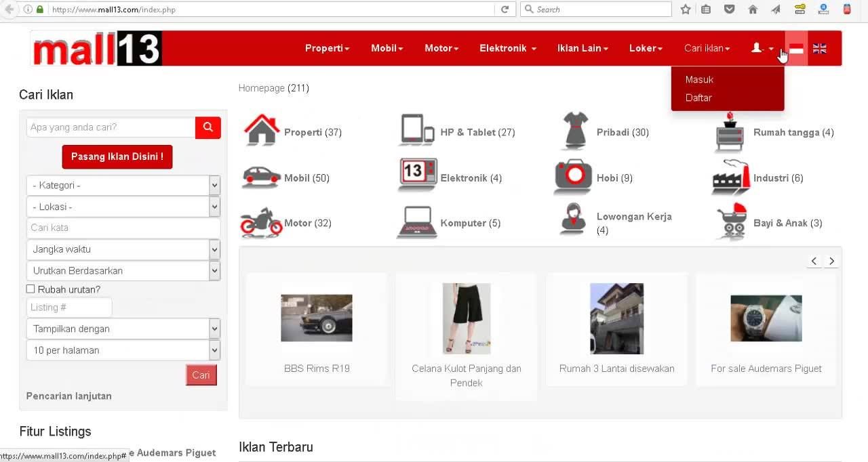Go to the browser home page icon

tap(753, 9)
